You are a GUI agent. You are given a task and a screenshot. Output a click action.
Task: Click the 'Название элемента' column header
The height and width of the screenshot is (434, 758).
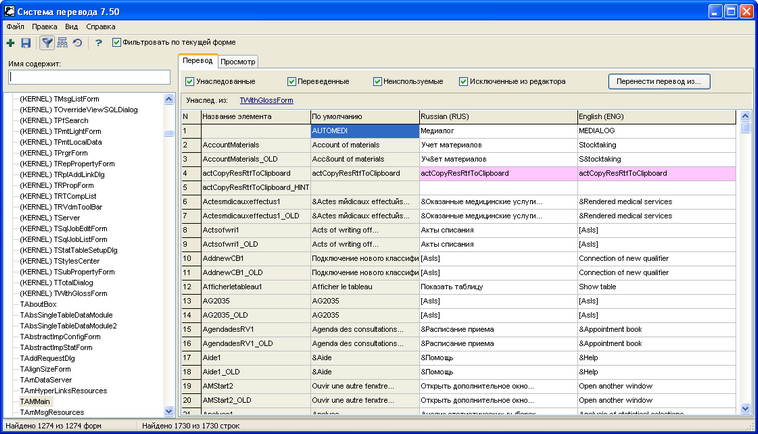256,116
